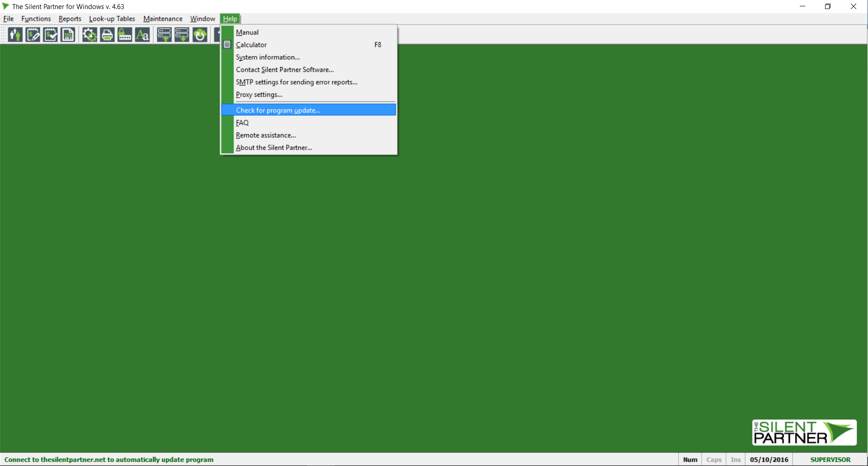Select Contact Silent Partner Software
The width and height of the screenshot is (868, 466).
coord(309,70)
